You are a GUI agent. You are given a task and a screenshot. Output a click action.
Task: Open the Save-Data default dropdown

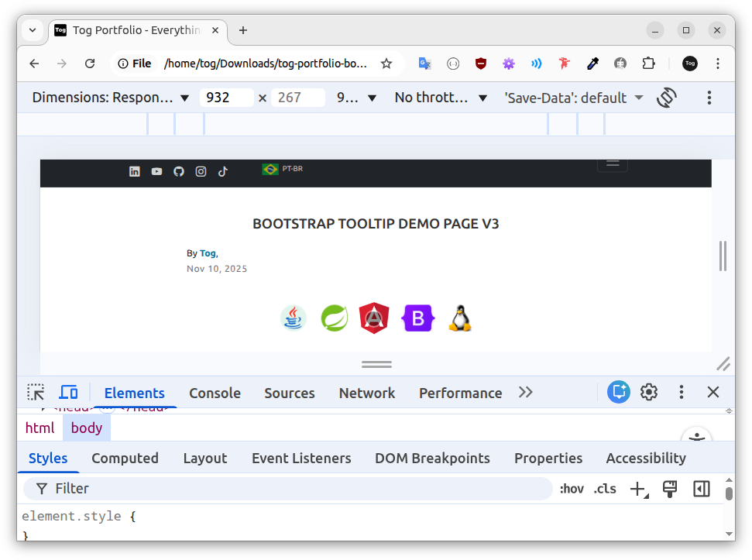click(x=573, y=98)
